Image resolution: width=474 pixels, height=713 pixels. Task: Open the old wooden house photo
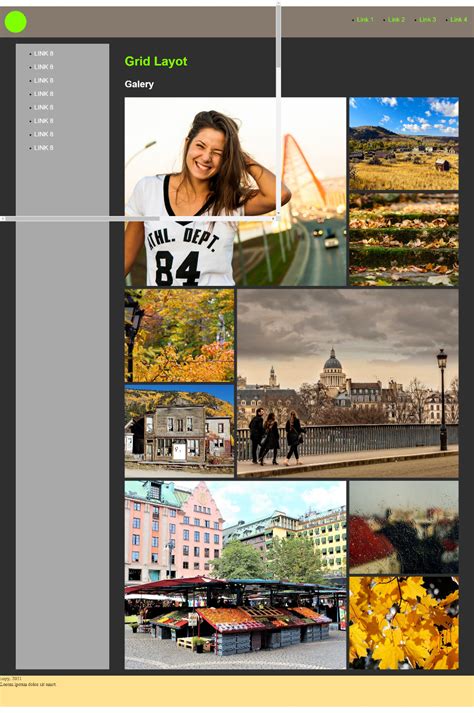click(179, 431)
